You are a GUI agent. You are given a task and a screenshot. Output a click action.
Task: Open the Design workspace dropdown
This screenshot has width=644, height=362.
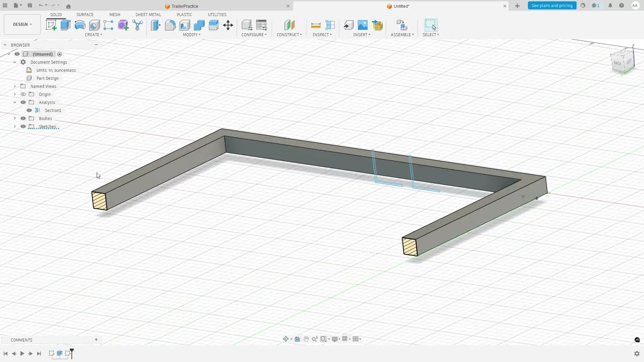(x=23, y=24)
